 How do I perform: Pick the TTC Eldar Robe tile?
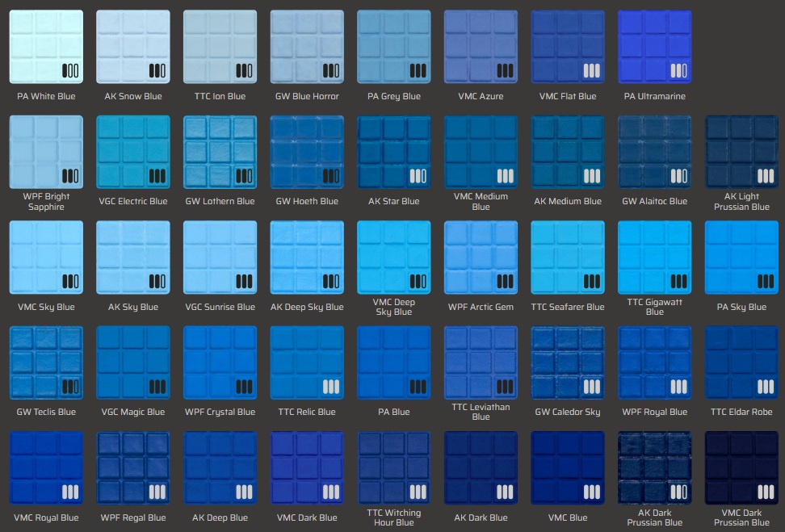click(x=741, y=362)
